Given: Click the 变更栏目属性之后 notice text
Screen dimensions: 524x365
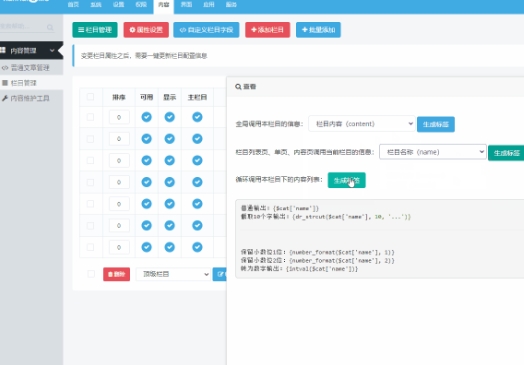Looking at the screenshot, I should point(144,56).
